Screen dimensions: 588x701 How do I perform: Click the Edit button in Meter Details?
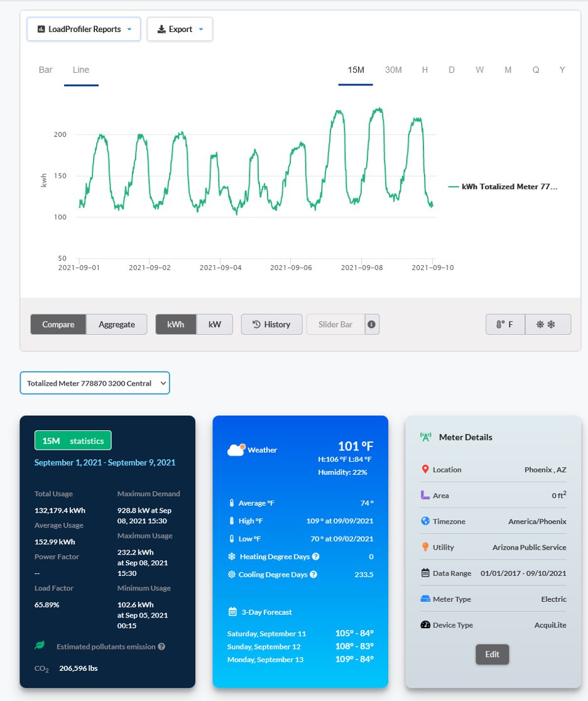[493, 654]
